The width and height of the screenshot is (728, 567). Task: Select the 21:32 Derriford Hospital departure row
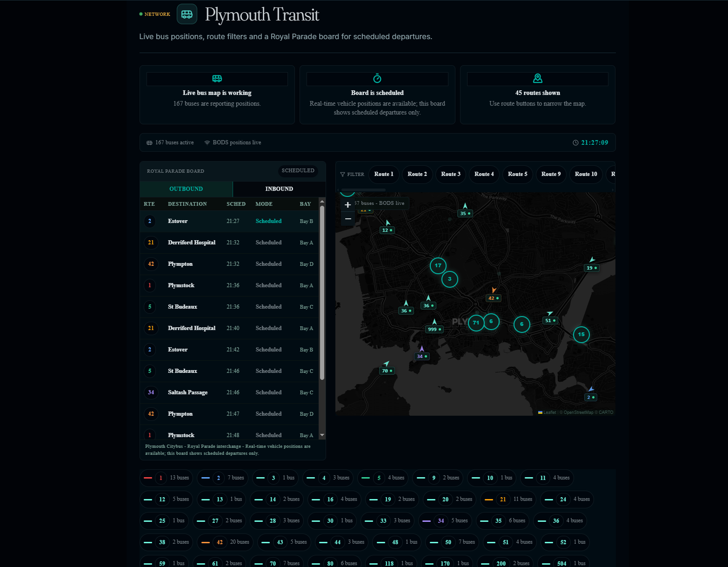[229, 243]
